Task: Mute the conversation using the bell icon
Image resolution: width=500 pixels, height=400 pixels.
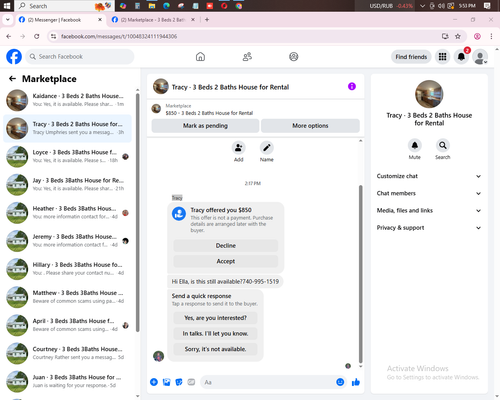Action: [415, 145]
